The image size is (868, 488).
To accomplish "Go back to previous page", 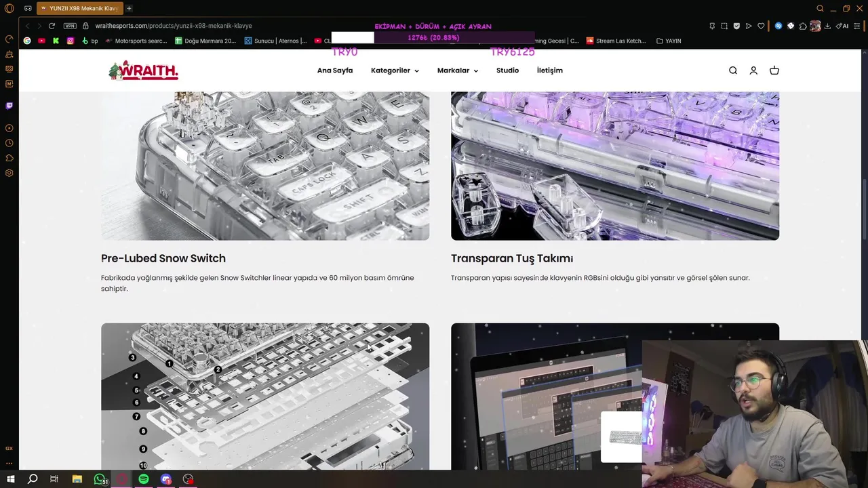I will (27, 26).
